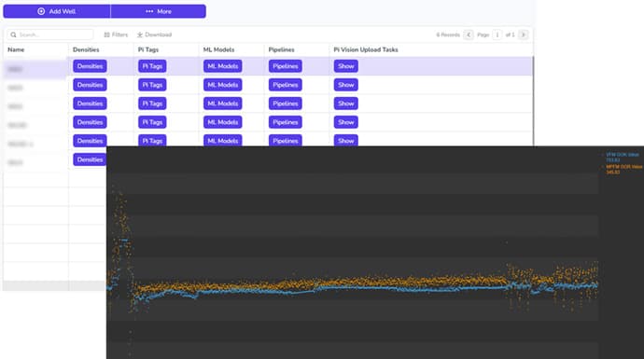Select the '6 Records' count text
Image resolution: width=644 pixels, height=359 pixels.
pyautogui.click(x=448, y=35)
